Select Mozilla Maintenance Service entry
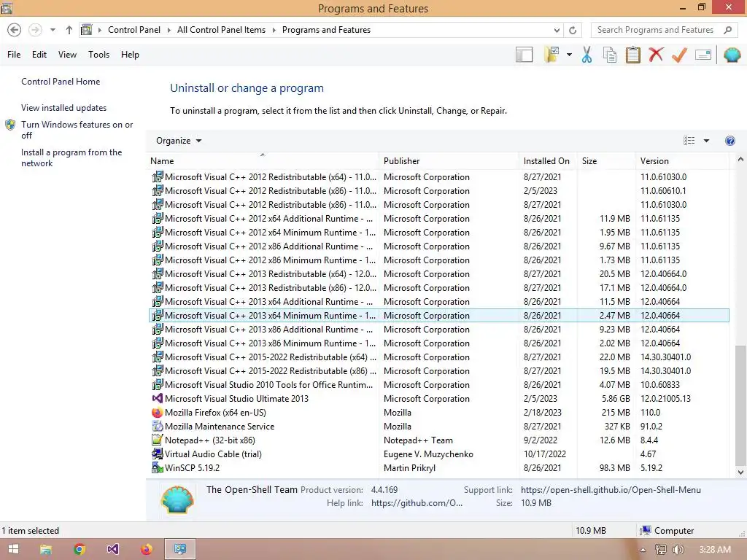This screenshot has width=747, height=560. [438, 426]
